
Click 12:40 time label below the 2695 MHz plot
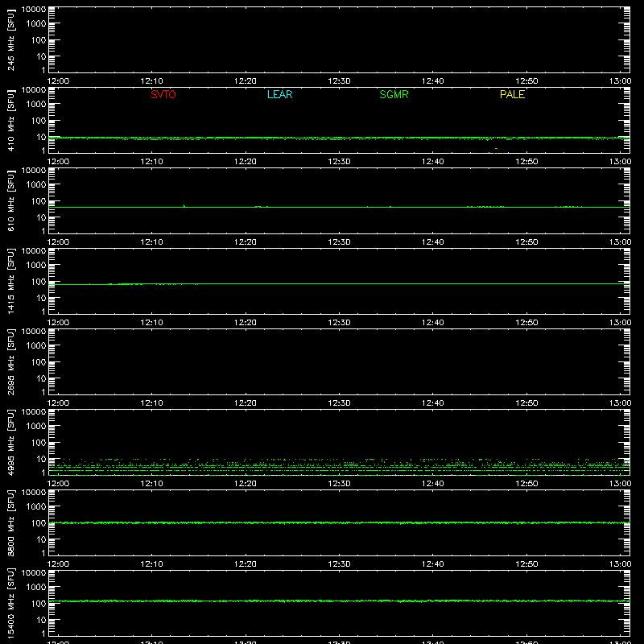tap(433, 403)
